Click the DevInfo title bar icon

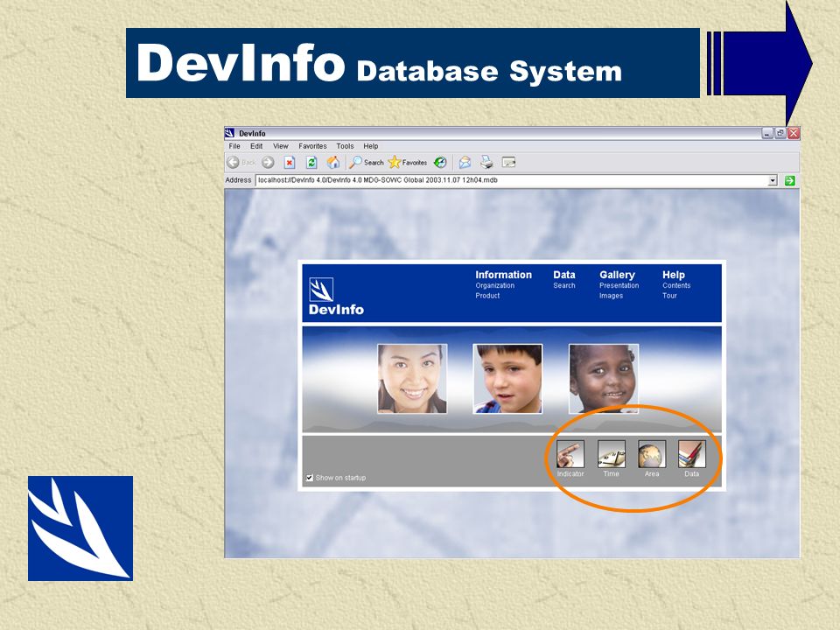[x=230, y=133]
